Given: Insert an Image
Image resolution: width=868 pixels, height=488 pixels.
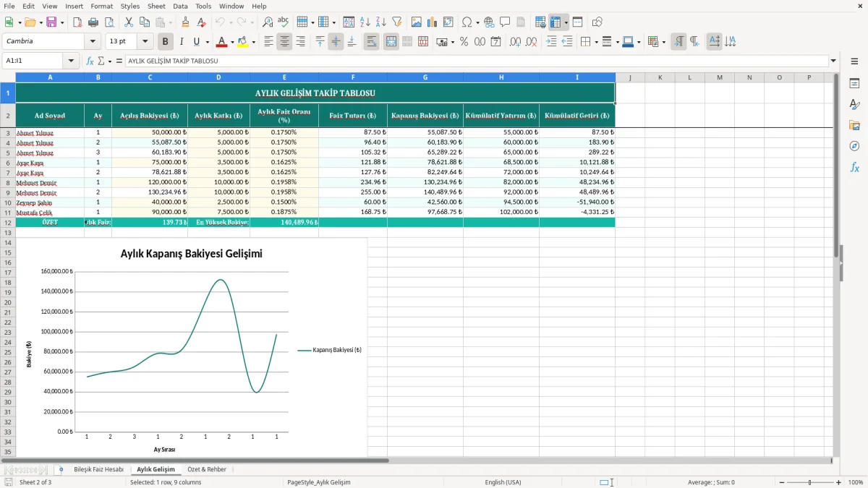Looking at the screenshot, I should coord(417,22).
